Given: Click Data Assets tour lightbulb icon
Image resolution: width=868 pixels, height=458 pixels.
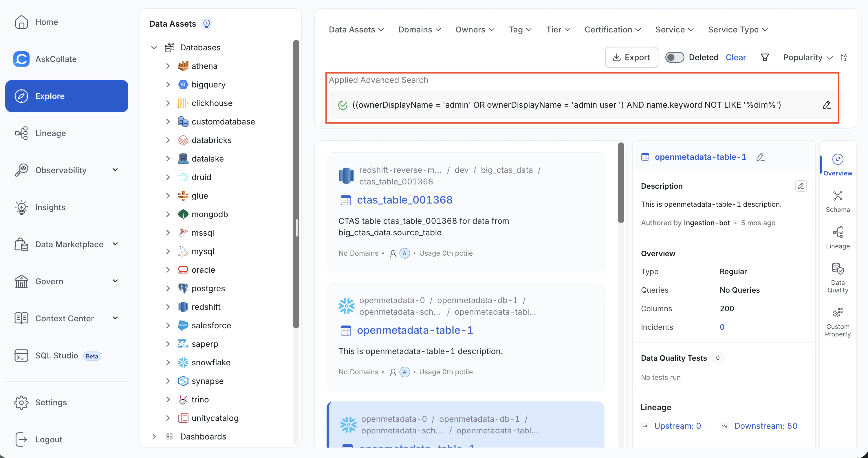Looking at the screenshot, I should coord(206,23).
